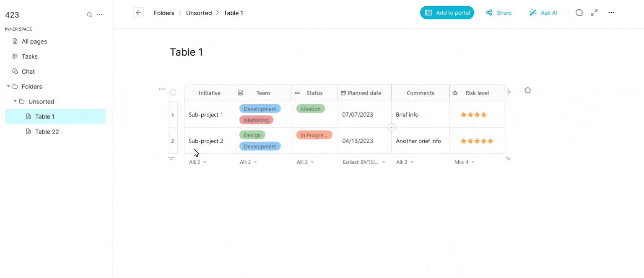Viewport: 644px width, 278px height.
Task: Click the Add to portal button
Action: (x=447, y=13)
